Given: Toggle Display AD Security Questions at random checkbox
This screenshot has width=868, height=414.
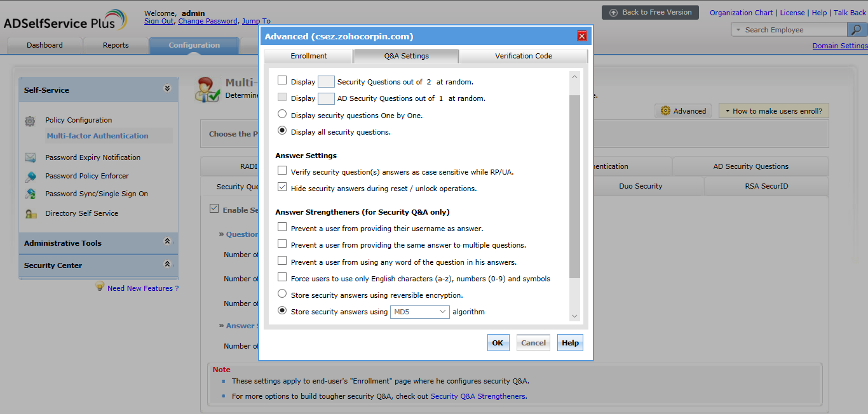Looking at the screenshot, I should point(282,98).
